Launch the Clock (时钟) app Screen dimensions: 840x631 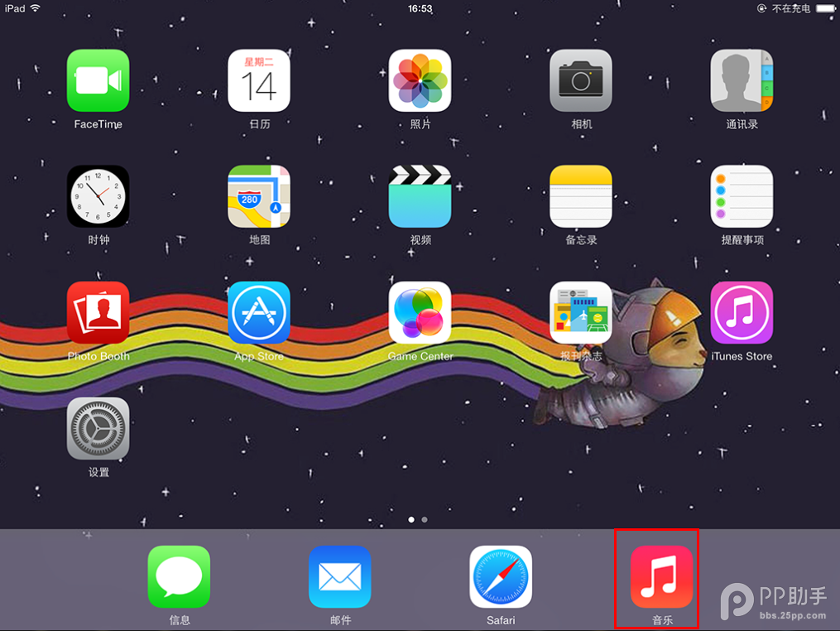98,196
